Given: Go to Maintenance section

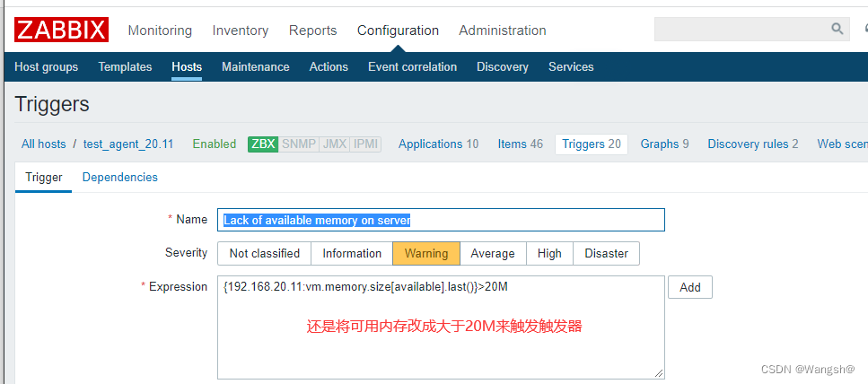Looking at the screenshot, I should pos(255,67).
